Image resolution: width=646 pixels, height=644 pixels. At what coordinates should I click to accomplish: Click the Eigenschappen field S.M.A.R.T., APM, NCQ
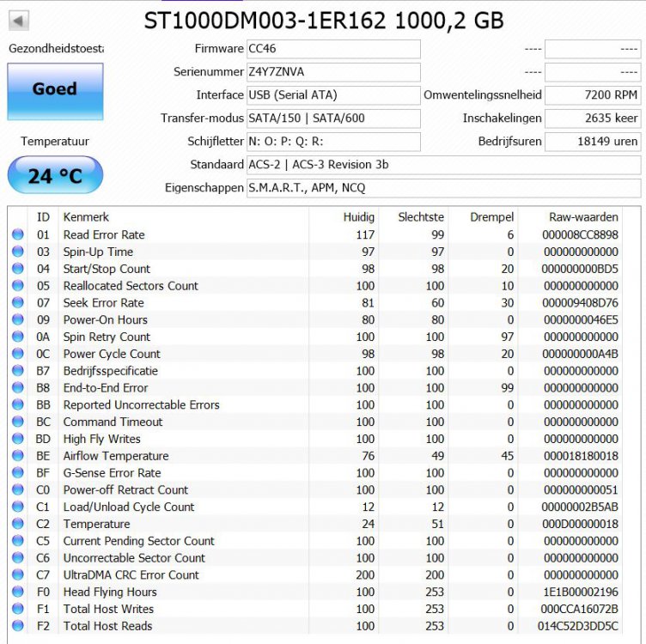(444, 188)
